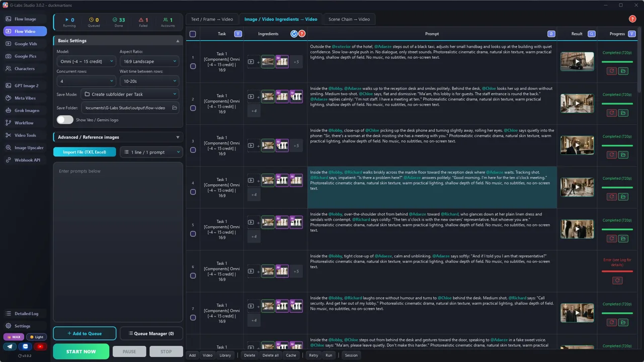Open the Wait time between rows dropdown
Image resolution: width=644 pixels, height=362 pixels.
(x=149, y=81)
